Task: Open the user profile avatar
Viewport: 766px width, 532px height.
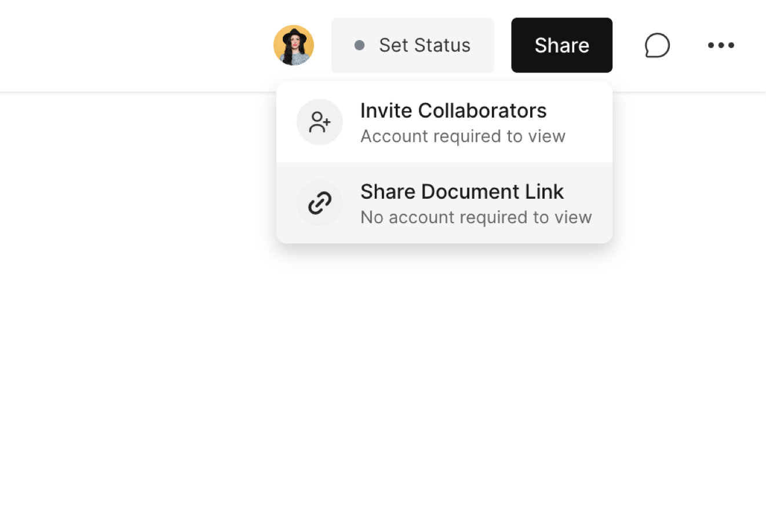Action: click(294, 45)
